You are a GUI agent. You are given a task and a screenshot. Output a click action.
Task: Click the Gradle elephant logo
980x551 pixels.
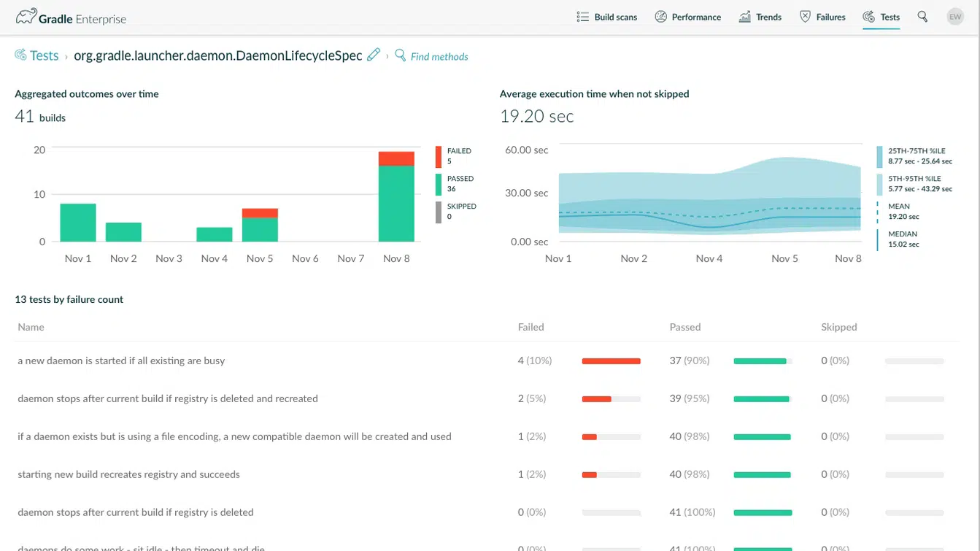point(27,17)
